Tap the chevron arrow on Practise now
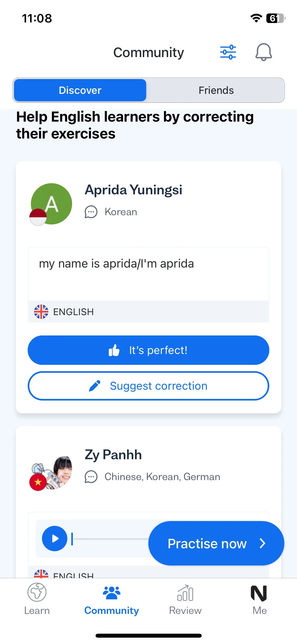The width and height of the screenshot is (297, 644). point(262,543)
